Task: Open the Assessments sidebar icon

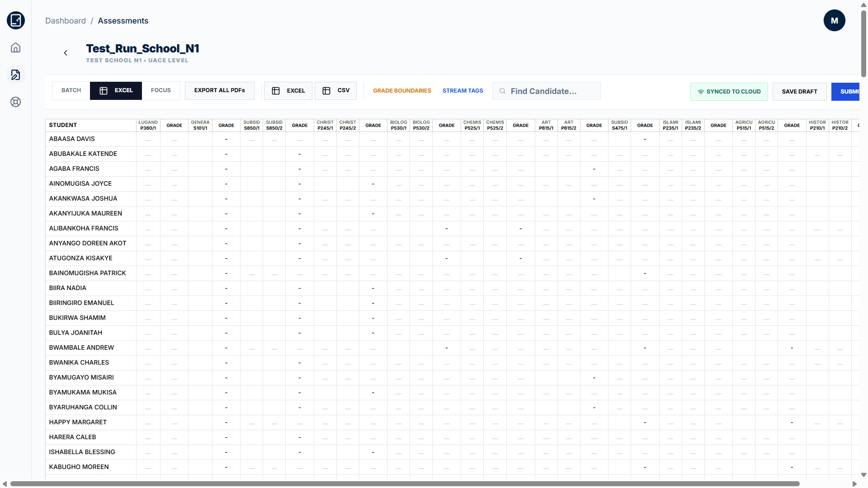Action: point(16,75)
